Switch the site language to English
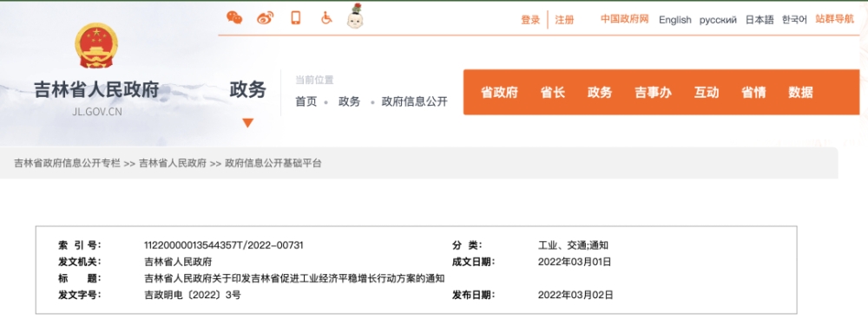This screenshot has width=868, height=319. point(674,20)
